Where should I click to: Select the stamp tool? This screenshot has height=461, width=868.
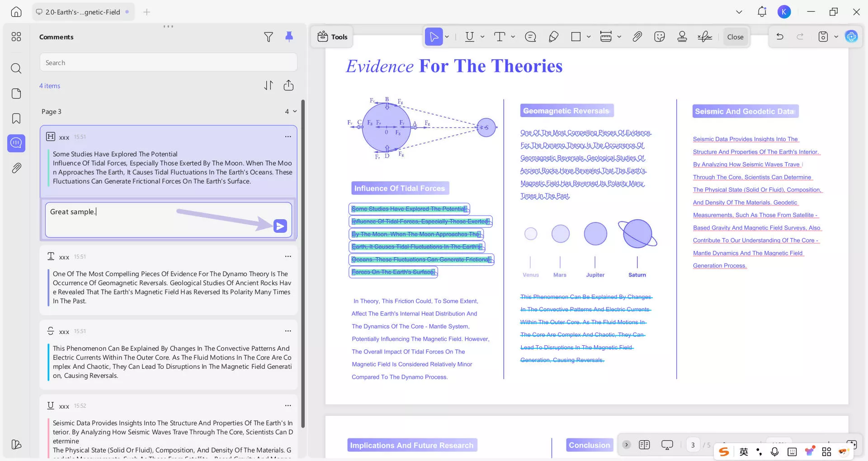682,37
